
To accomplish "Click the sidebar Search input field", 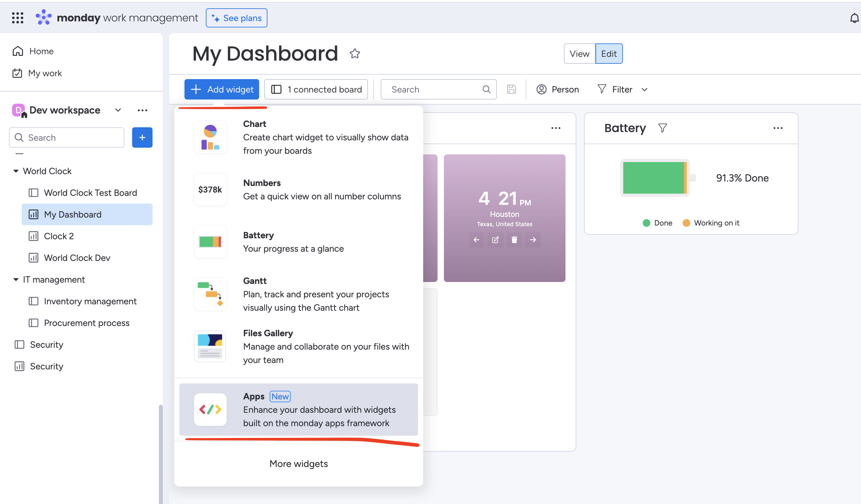I will click(x=67, y=137).
